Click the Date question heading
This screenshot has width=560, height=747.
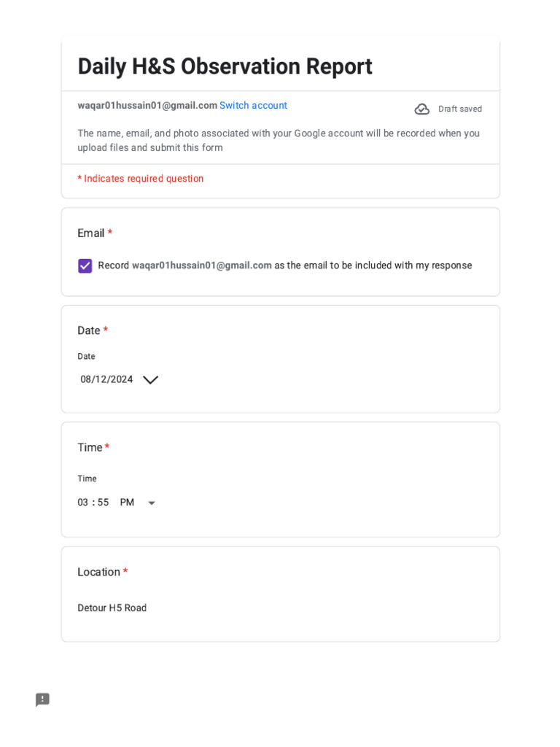89,330
